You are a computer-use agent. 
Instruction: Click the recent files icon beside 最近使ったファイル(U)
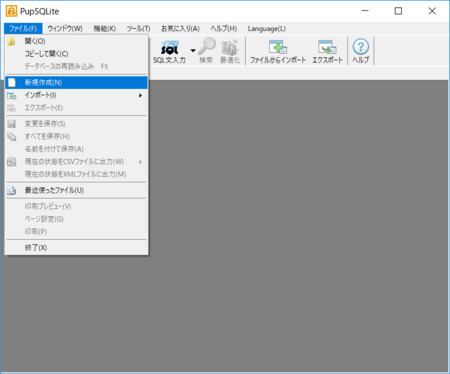(12, 190)
